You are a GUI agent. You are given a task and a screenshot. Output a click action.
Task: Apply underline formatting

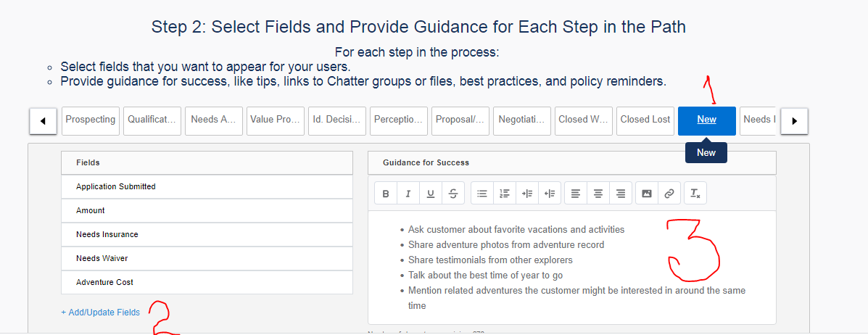pos(431,194)
